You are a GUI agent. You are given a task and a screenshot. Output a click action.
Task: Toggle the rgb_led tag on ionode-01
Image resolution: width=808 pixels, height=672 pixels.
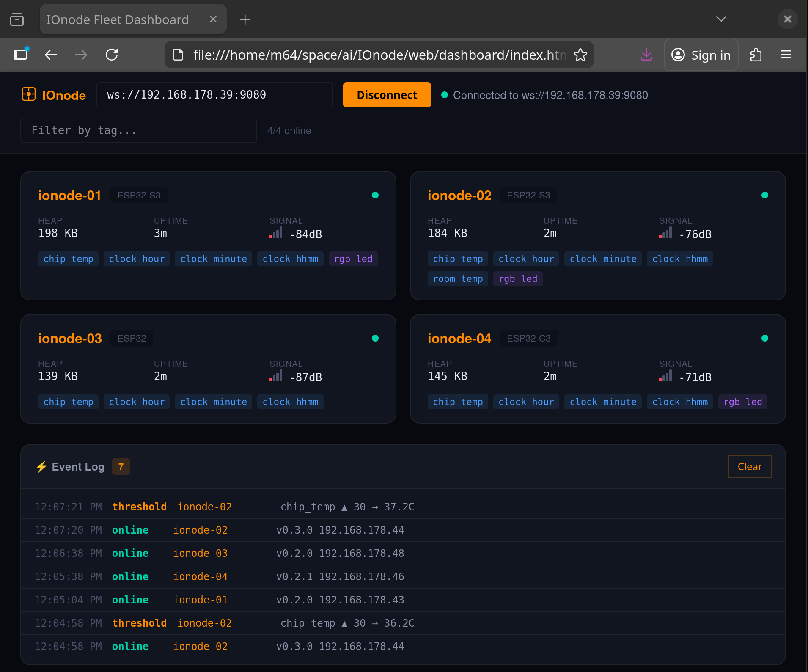(353, 259)
